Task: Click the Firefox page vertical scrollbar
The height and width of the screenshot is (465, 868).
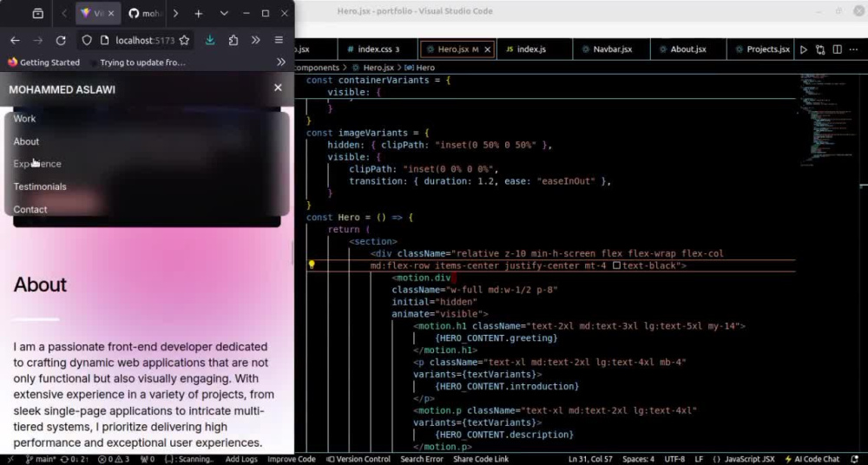Action: [293, 253]
